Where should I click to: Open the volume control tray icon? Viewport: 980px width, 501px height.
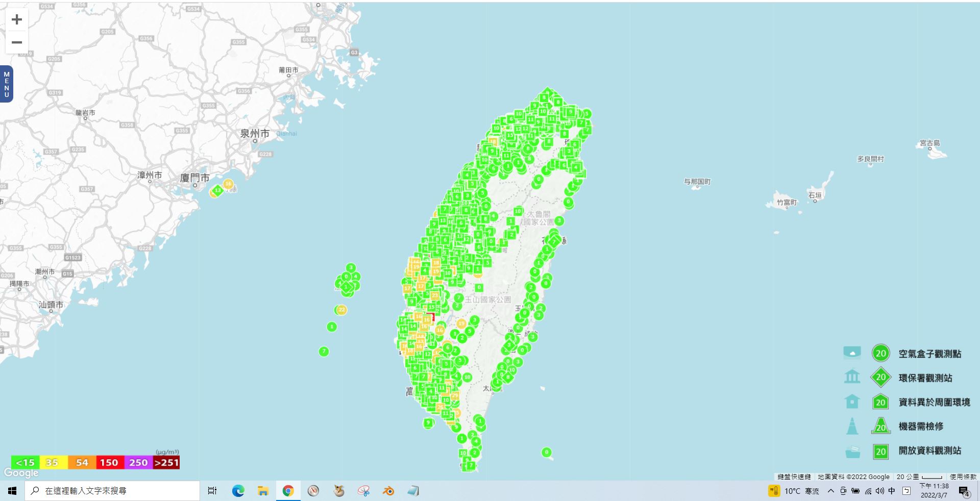(x=879, y=491)
